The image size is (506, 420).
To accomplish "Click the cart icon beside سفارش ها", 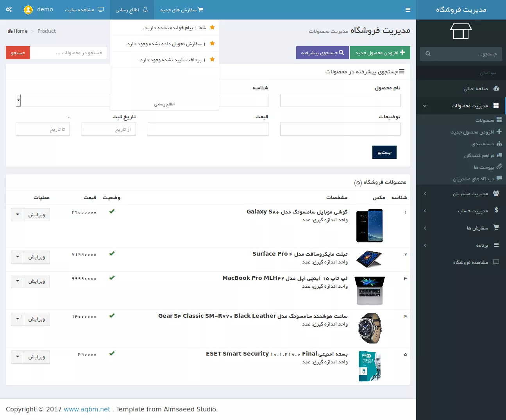I will pos(496,227).
